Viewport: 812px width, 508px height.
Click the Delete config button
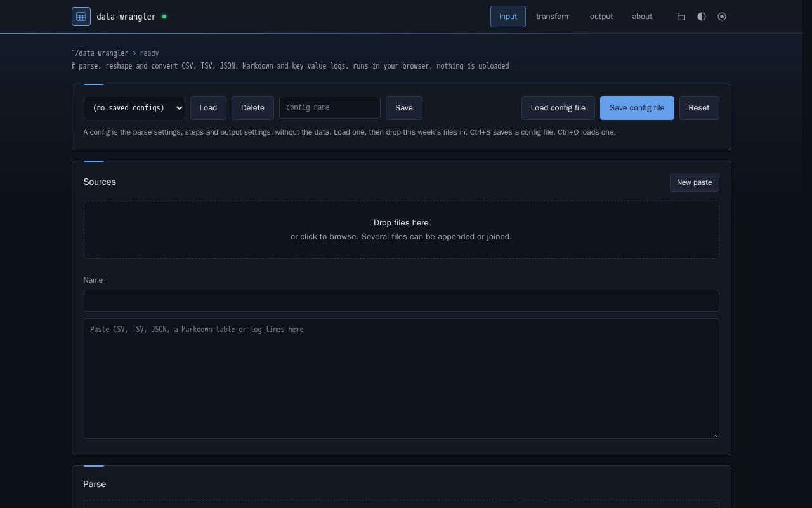[x=252, y=108]
